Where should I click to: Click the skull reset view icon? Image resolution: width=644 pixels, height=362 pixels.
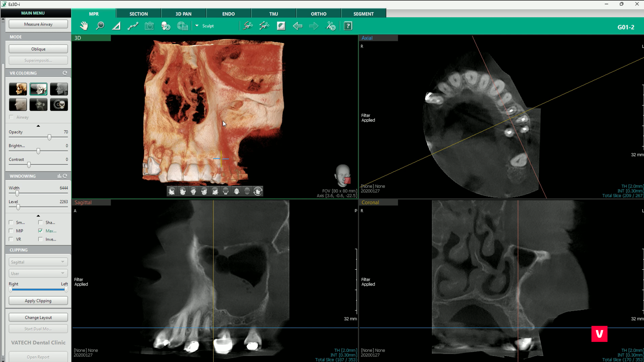165,26
